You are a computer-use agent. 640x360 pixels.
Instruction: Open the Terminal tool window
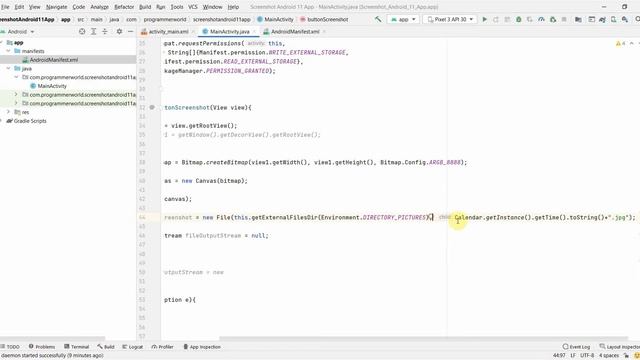[77, 347]
